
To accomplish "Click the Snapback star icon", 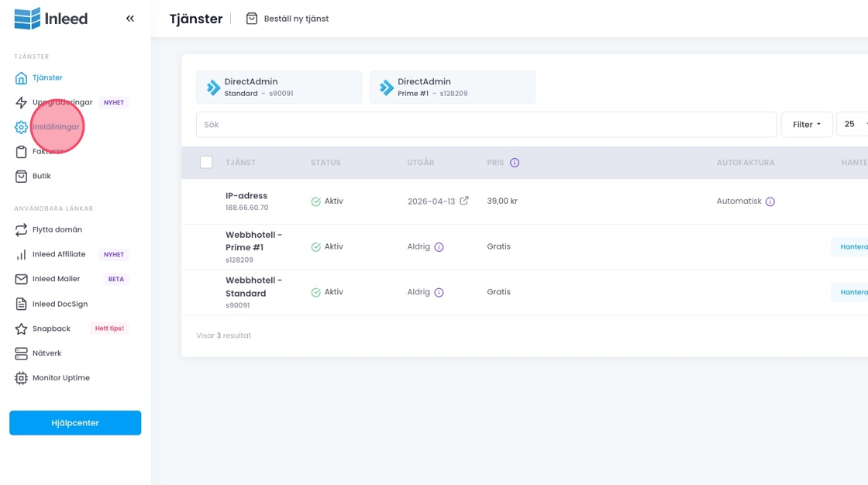I will [x=21, y=328].
